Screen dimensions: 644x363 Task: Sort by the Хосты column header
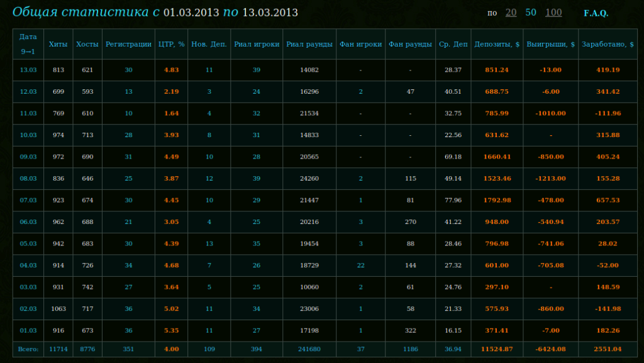pyautogui.click(x=87, y=44)
